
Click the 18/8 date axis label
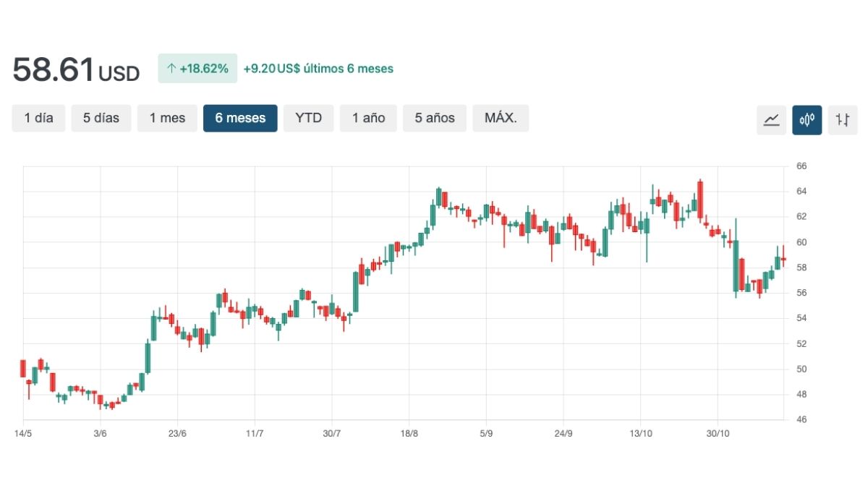click(x=409, y=434)
